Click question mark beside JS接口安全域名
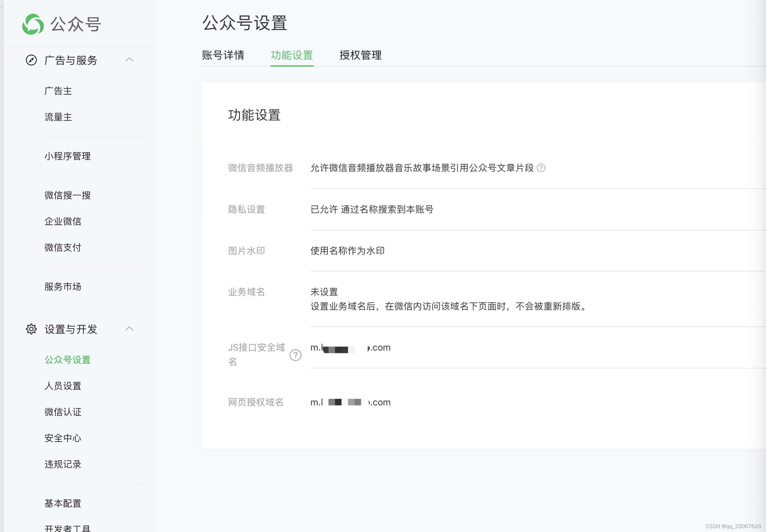 point(295,355)
